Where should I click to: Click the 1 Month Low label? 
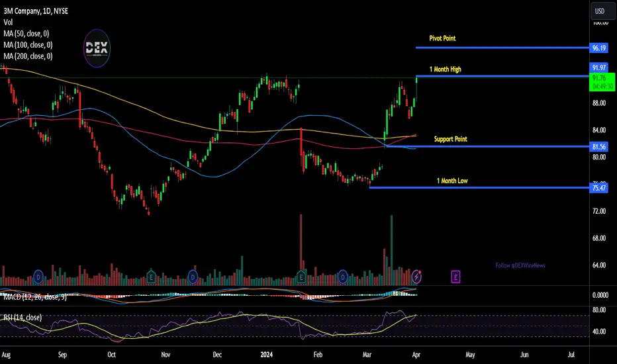(452, 181)
